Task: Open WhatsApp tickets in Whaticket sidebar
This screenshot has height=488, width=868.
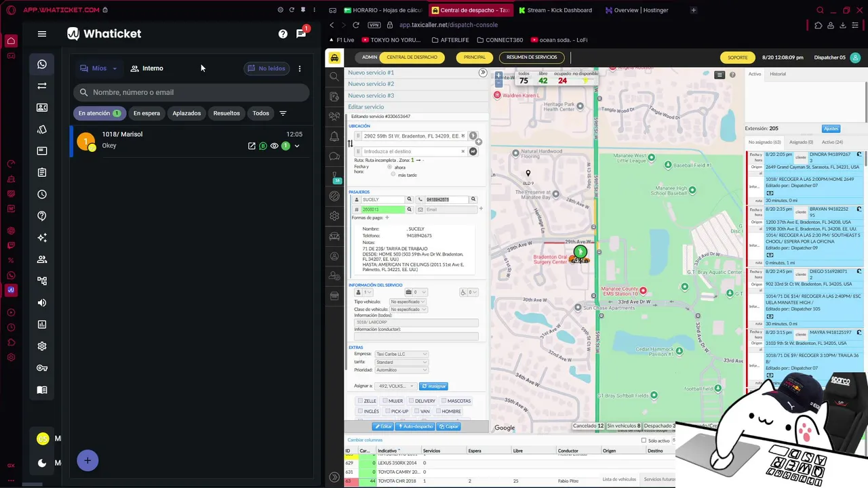Action: 42,64
